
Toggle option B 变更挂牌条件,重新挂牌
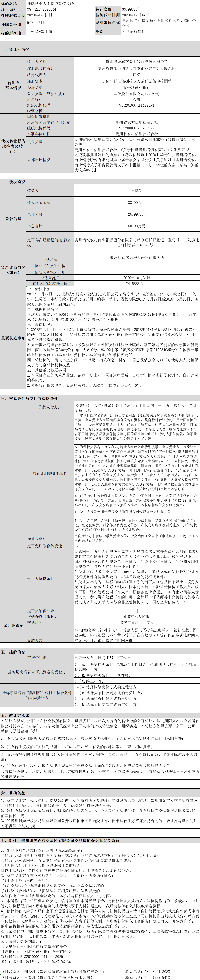pos(78,675)
